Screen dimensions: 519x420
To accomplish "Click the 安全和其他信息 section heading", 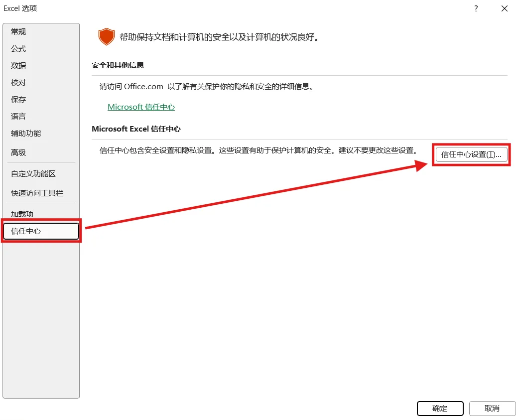I will click(x=118, y=65).
